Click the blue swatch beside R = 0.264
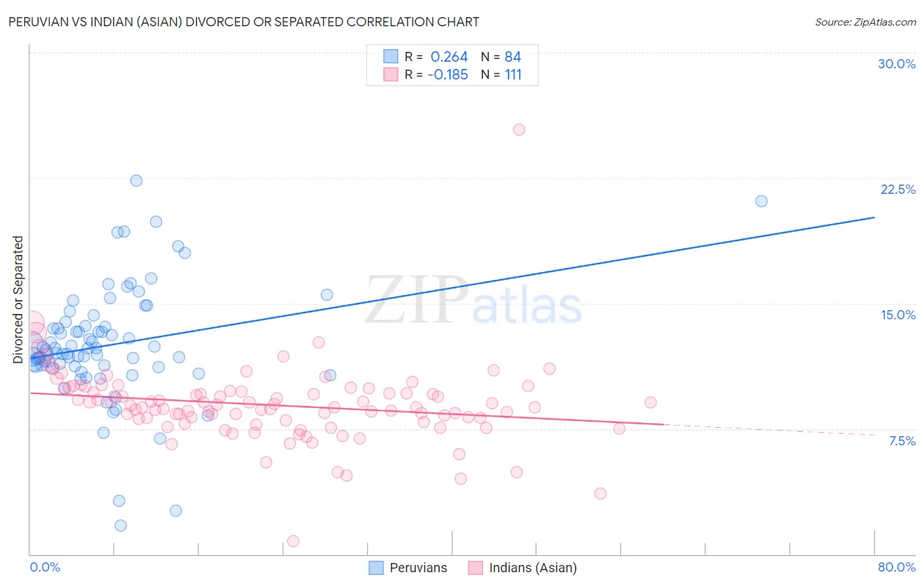This screenshot has height=586, width=924. coord(390,56)
